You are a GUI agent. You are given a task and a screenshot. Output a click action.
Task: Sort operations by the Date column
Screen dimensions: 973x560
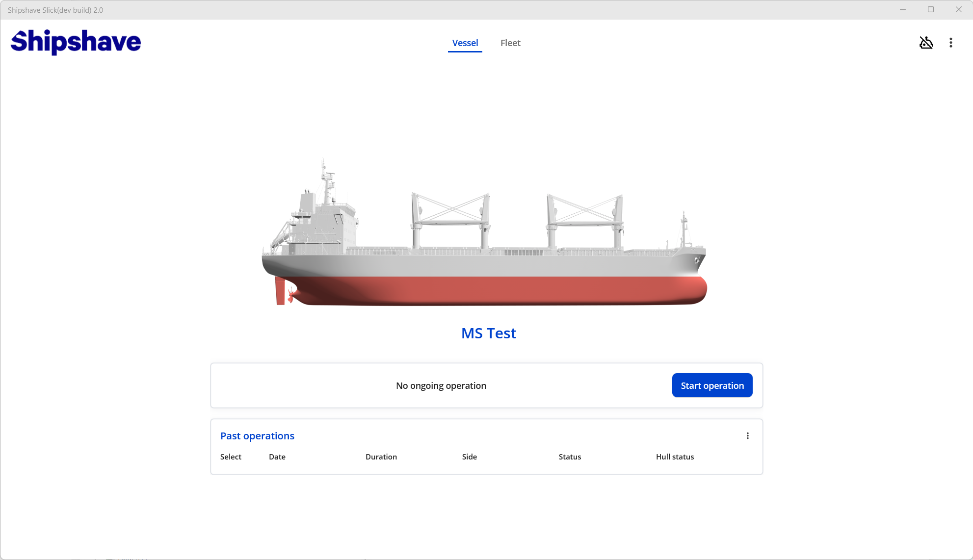coord(277,457)
